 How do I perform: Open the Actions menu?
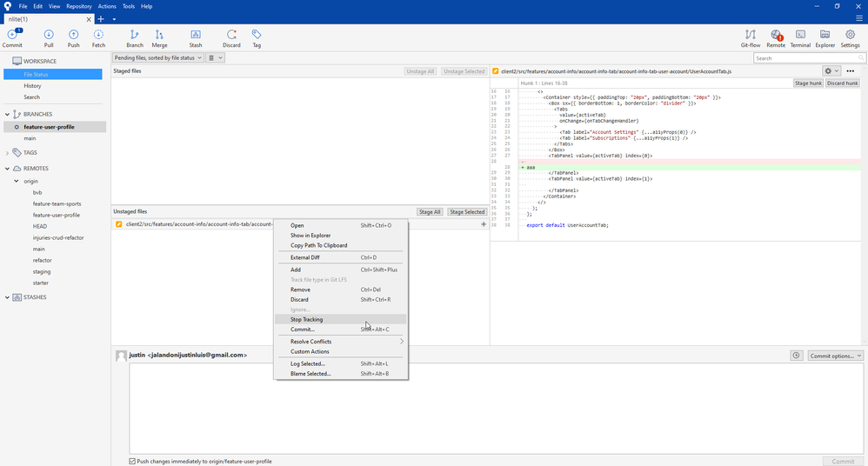pos(107,6)
